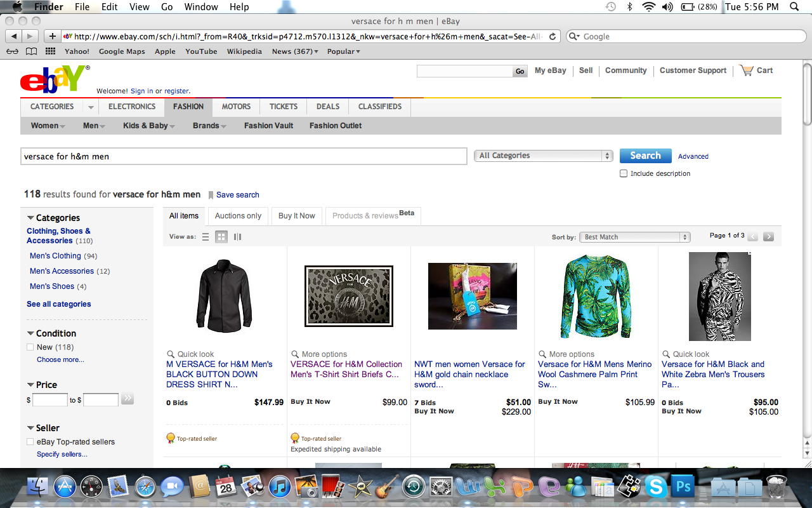Open Categories arrow dropdown in nav
The height and width of the screenshot is (508, 812).
click(91, 107)
